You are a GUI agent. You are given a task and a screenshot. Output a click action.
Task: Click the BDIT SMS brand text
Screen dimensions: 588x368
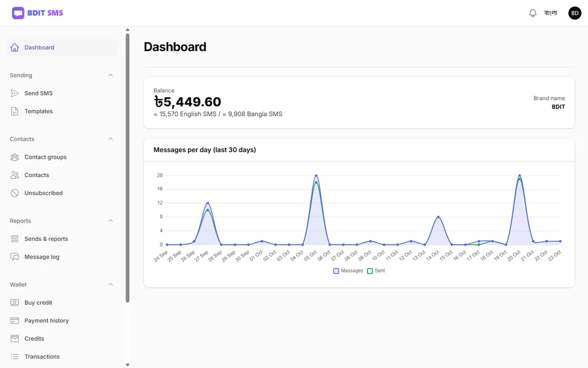[45, 13]
